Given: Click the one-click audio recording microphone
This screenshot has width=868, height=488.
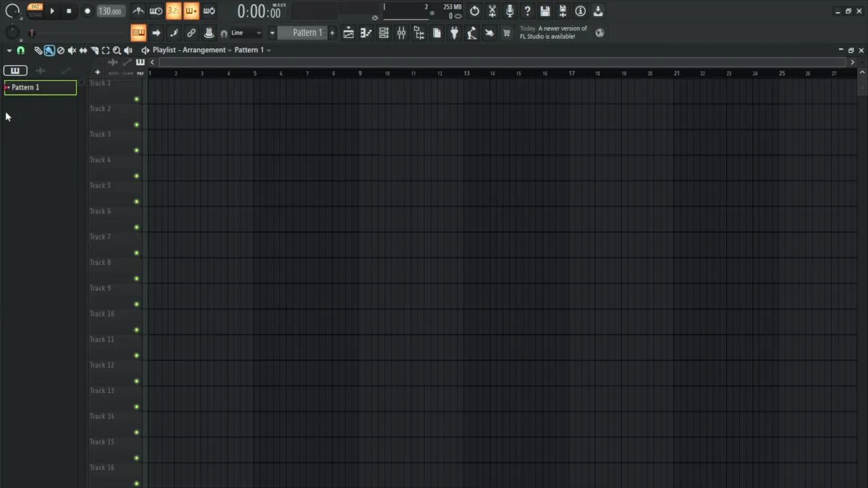Looking at the screenshot, I should coord(510,11).
